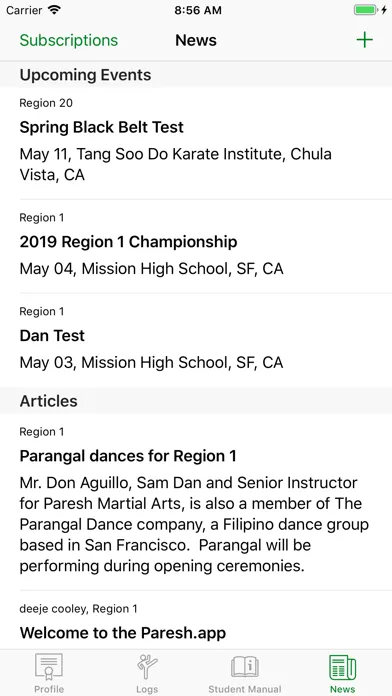
Task: Open the Profile certificate icon
Action: click(x=49, y=667)
